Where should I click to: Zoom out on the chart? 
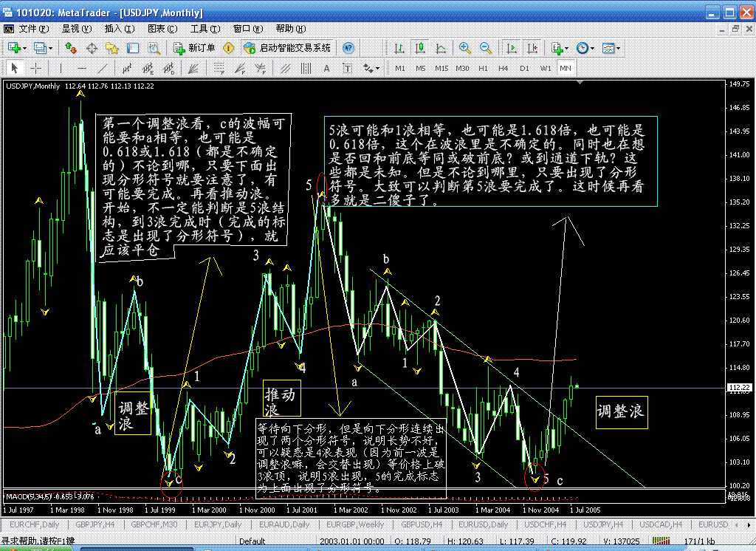(x=485, y=48)
